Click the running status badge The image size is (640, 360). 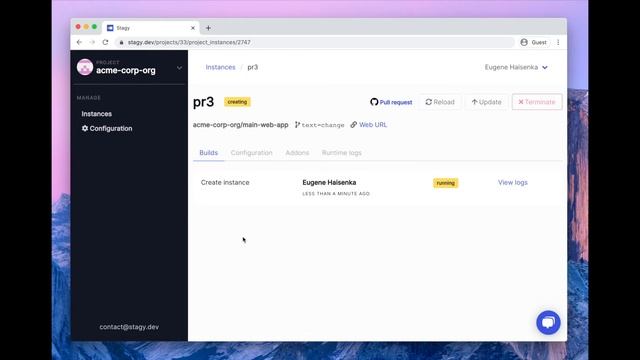tap(445, 183)
